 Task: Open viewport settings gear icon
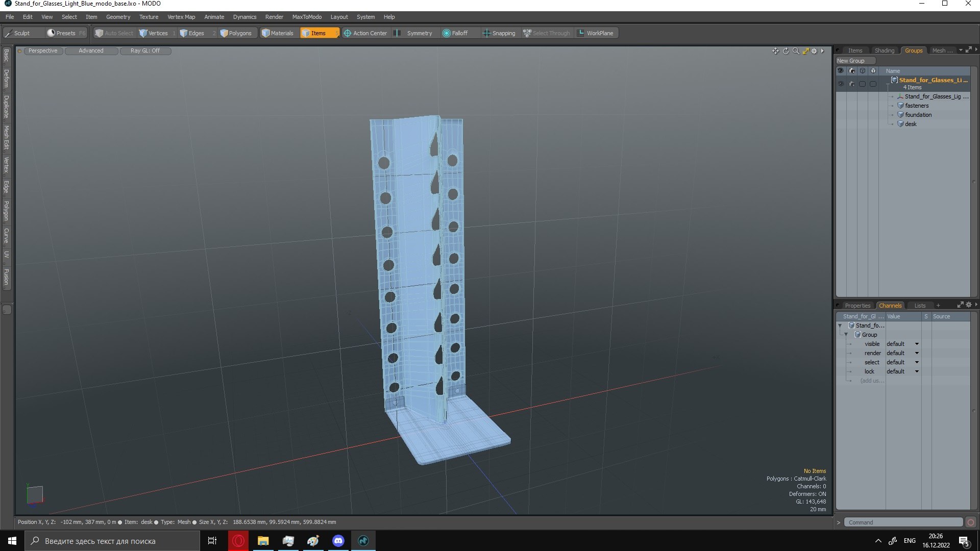(x=815, y=51)
